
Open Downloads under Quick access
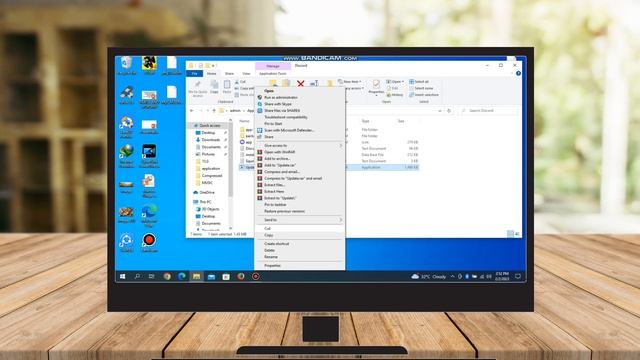pos(211,140)
